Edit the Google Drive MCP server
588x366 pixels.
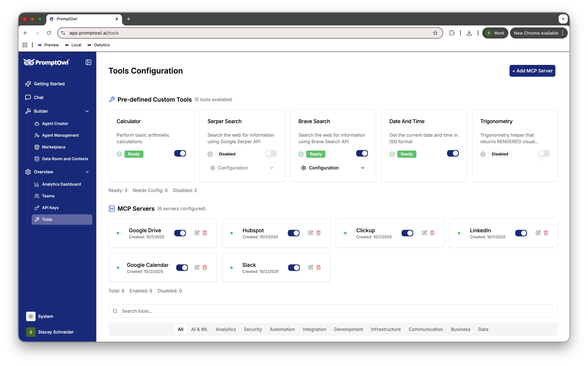coord(197,233)
